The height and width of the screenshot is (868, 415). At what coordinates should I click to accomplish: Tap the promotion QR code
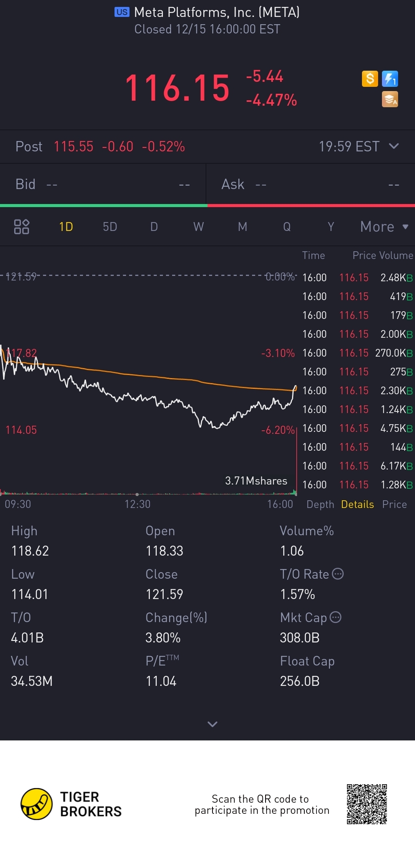pyautogui.click(x=367, y=804)
